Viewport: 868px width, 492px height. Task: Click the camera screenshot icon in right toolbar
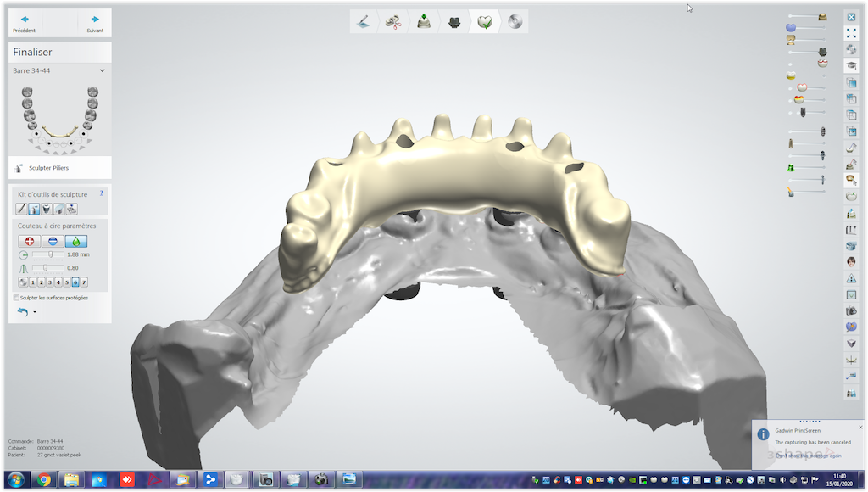[x=851, y=311]
